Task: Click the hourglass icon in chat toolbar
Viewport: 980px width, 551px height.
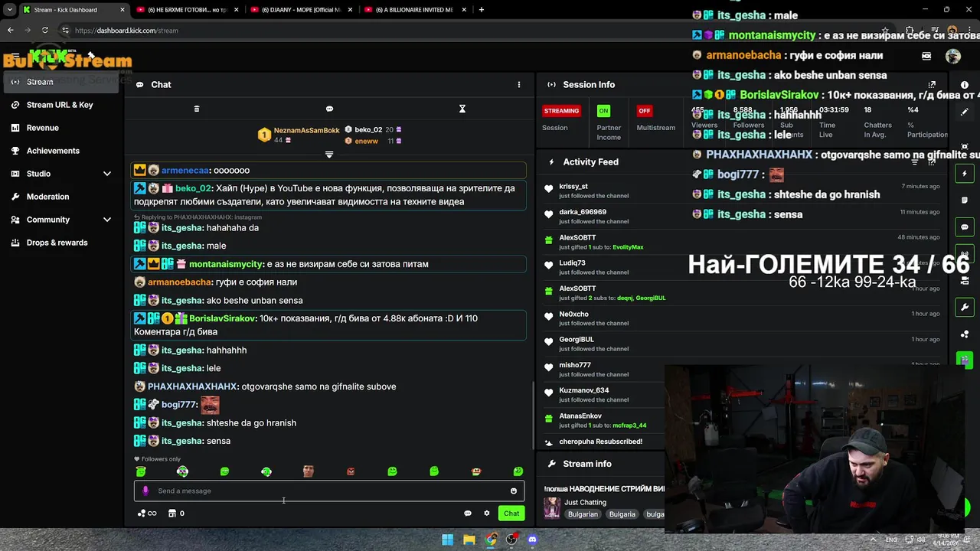Action: tap(462, 109)
